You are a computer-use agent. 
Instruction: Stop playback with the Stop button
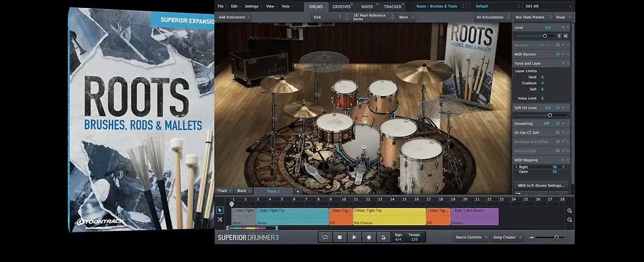(x=339, y=237)
